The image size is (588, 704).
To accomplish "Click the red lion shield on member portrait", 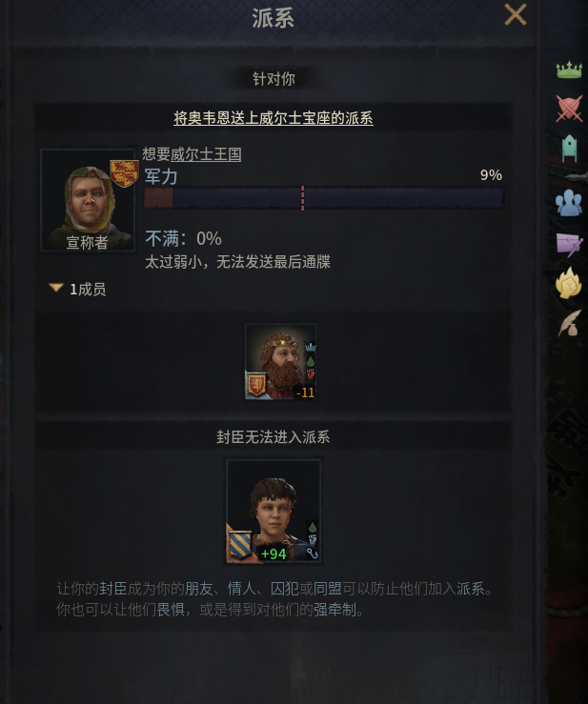I will (256, 385).
